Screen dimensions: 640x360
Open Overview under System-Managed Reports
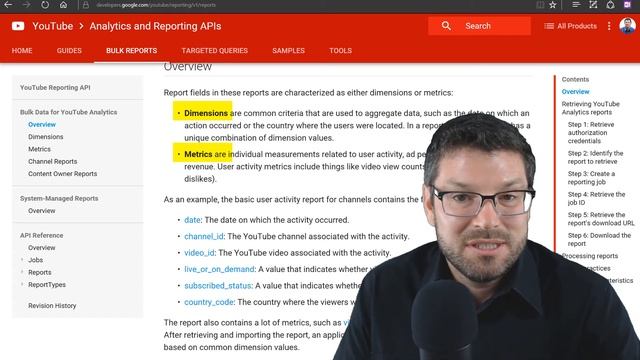coord(42,211)
